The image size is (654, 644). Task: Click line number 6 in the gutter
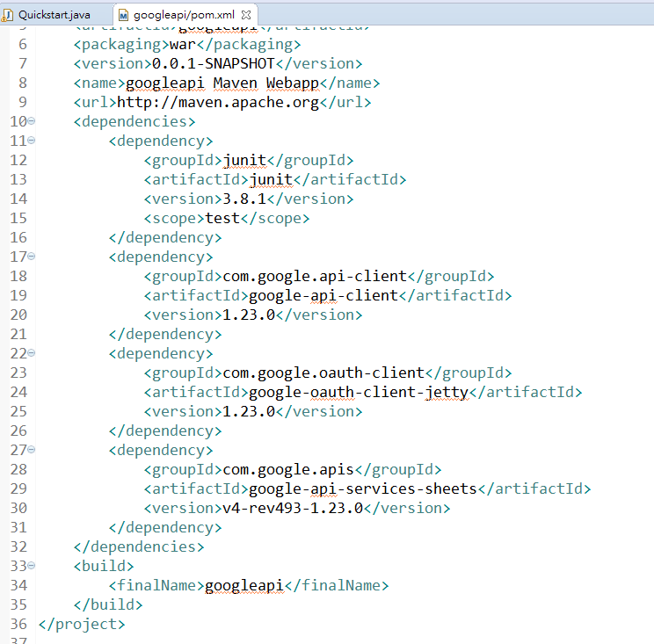pyautogui.click(x=23, y=44)
